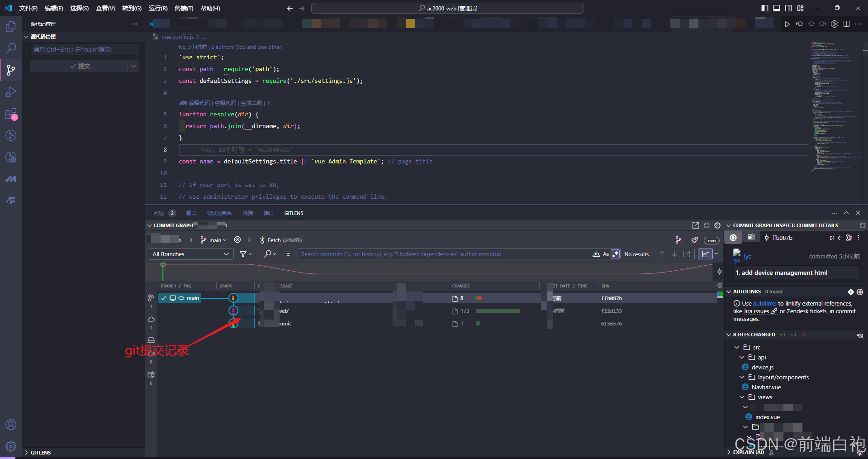This screenshot has height=459, width=868.
Task: Collapse the Commit Graph section
Action: tap(149, 225)
